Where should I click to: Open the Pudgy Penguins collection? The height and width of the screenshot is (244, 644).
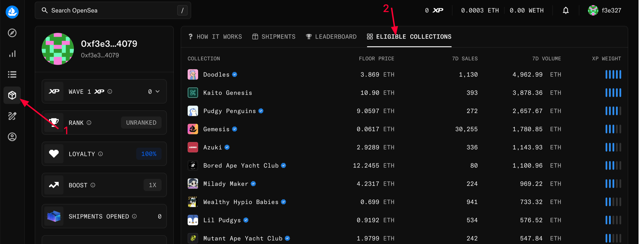pyautogui.click(x=229, y=111)
